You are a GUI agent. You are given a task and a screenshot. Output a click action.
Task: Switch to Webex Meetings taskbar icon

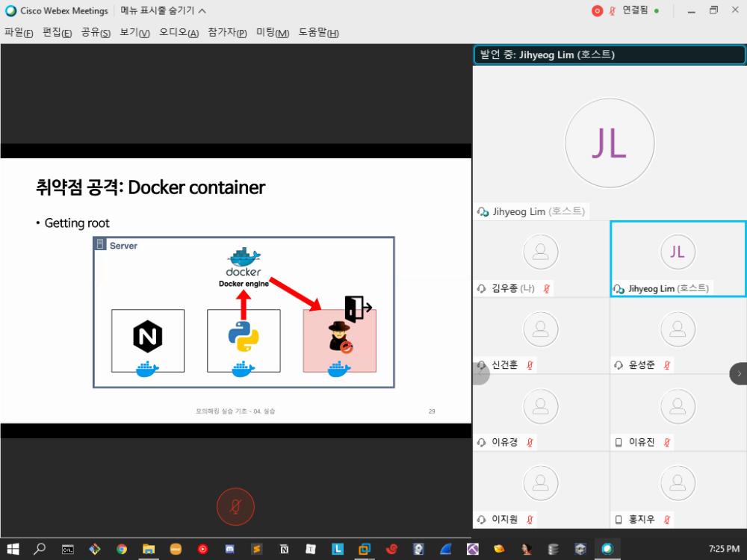[x=607, y=549]
